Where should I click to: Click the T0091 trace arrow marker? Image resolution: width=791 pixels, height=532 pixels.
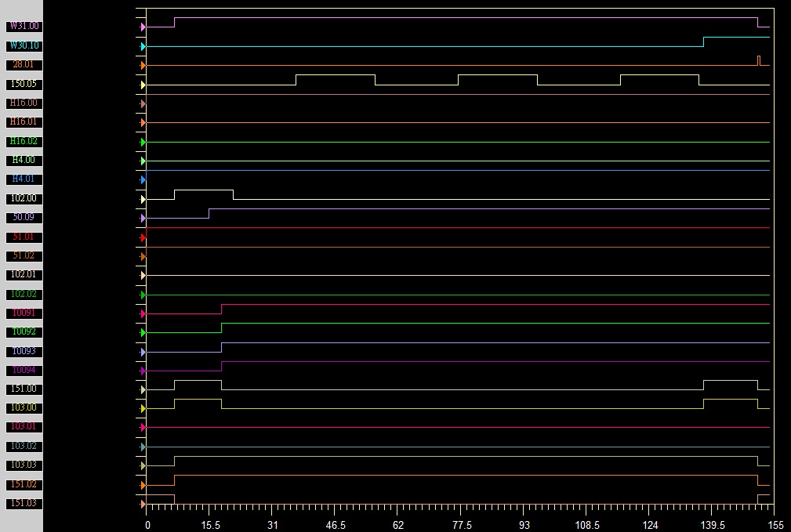[143, 313]
